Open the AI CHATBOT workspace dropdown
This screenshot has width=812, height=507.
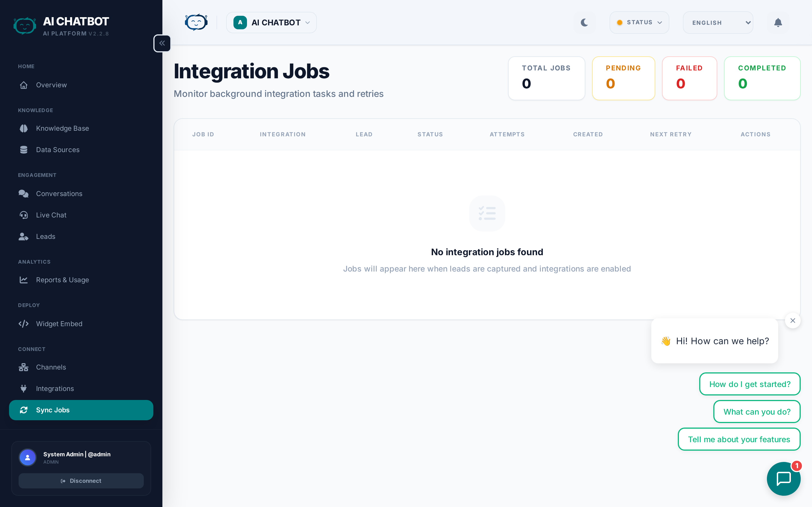tap(271, 23)
